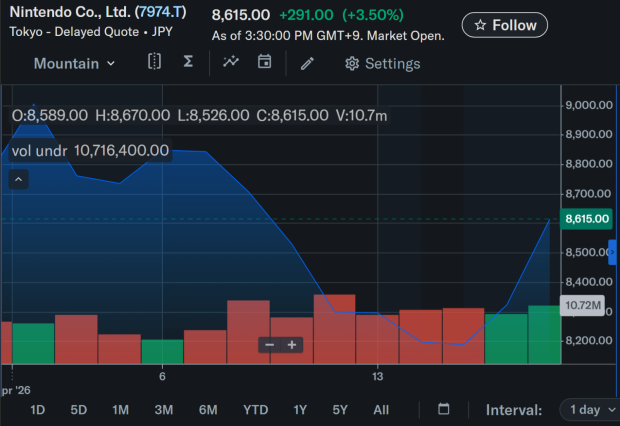620x426 pixels.
Task: Open chart Settings
Action: click(382, 64)
